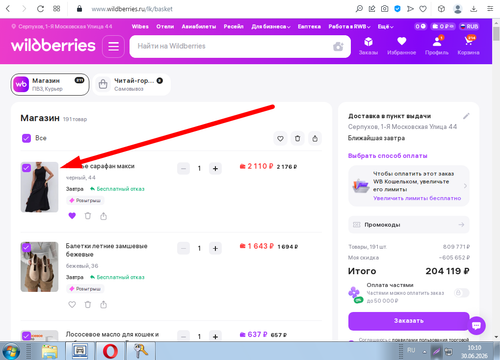The height and width of the screenshot is (360, 500).
Task: Share the сарафан макси item
Action: [x=104, y=216]
